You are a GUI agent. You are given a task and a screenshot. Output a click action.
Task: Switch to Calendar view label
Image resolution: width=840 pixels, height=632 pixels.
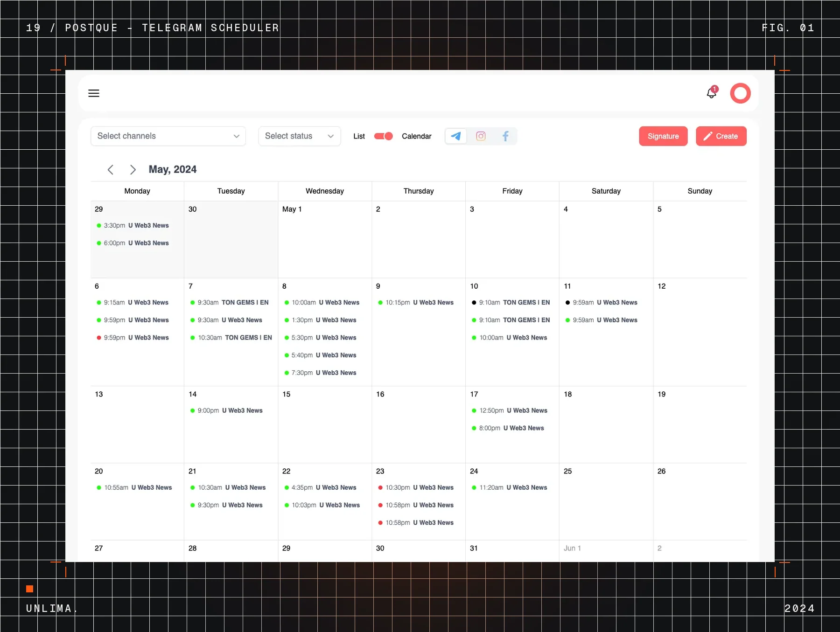pyautogui.click(x=416, y=136)
